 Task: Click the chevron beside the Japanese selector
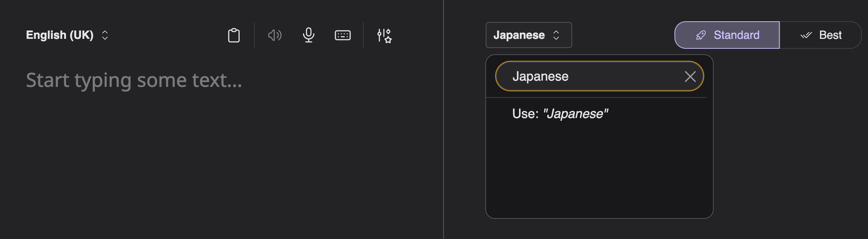[556, 35]
